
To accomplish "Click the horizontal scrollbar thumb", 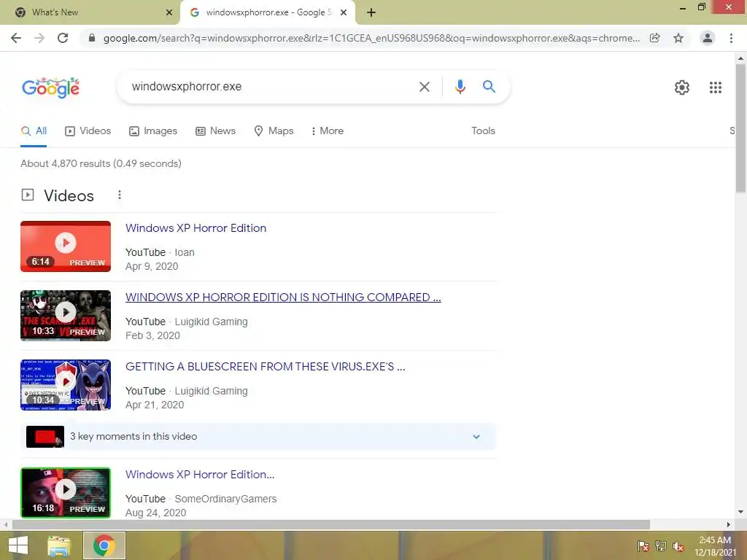I will click(331, 525).
